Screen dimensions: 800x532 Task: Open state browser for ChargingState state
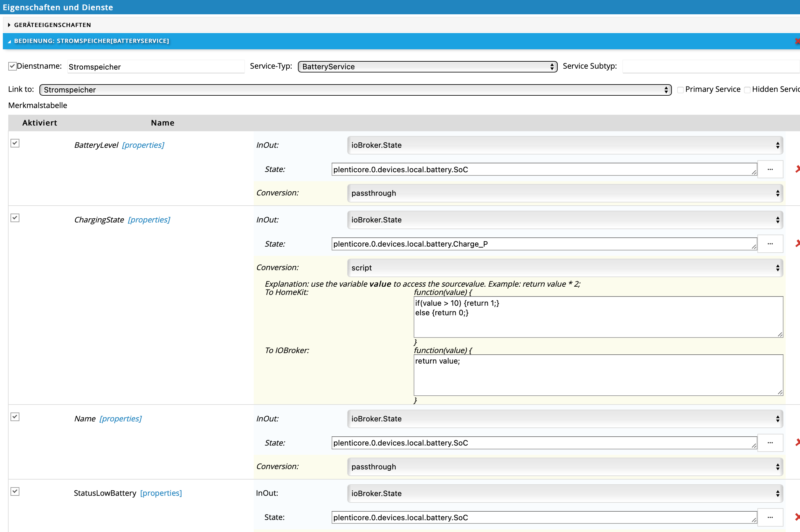click(x=770, y=244)
